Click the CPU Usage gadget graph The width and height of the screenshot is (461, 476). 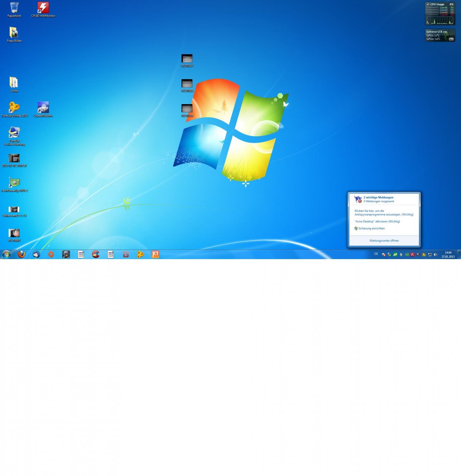440,21
